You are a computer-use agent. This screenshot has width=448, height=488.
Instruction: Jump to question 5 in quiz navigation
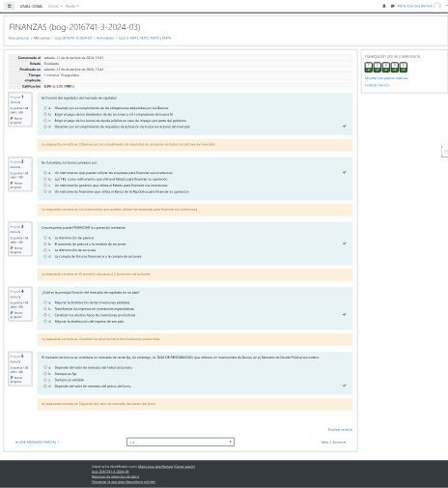[x=404, y=67]
